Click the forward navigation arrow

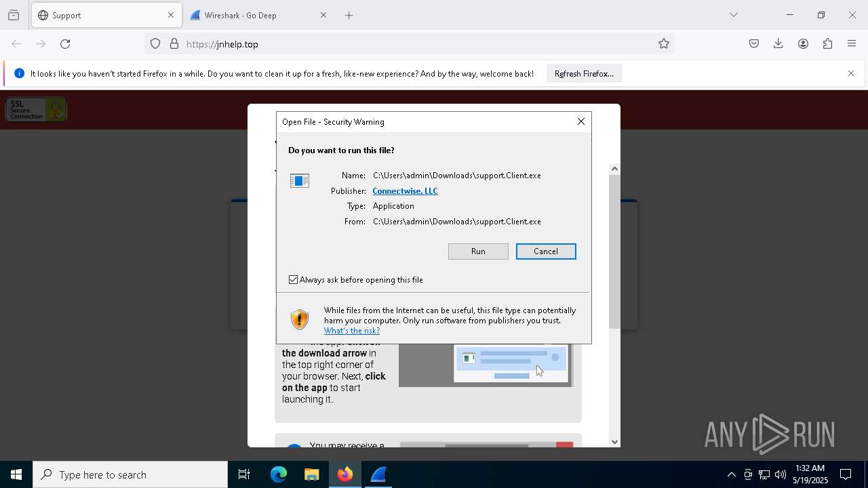click(41, 44)
